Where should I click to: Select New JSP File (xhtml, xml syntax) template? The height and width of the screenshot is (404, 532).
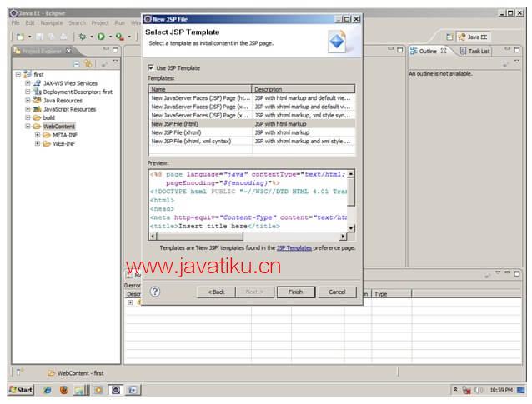pyautogui.click(x=252, y=142)
